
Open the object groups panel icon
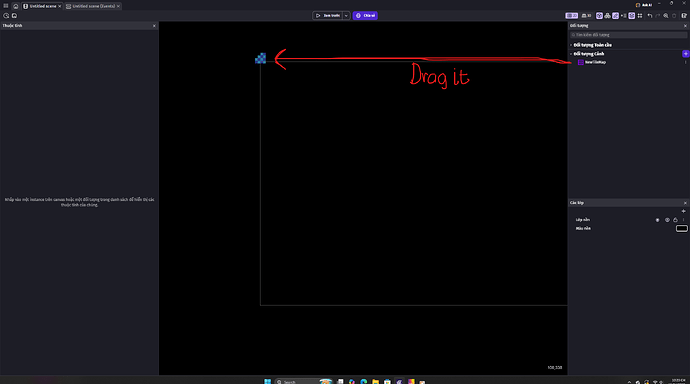click(x=607, y=16)
